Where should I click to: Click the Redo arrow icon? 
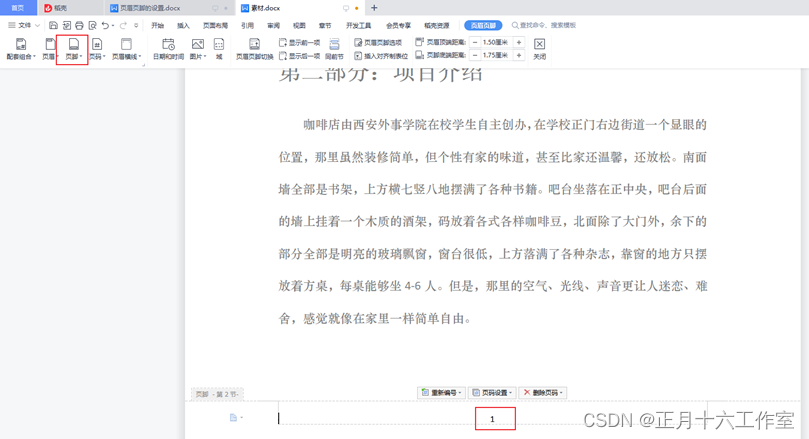click(x=123, y=25)
